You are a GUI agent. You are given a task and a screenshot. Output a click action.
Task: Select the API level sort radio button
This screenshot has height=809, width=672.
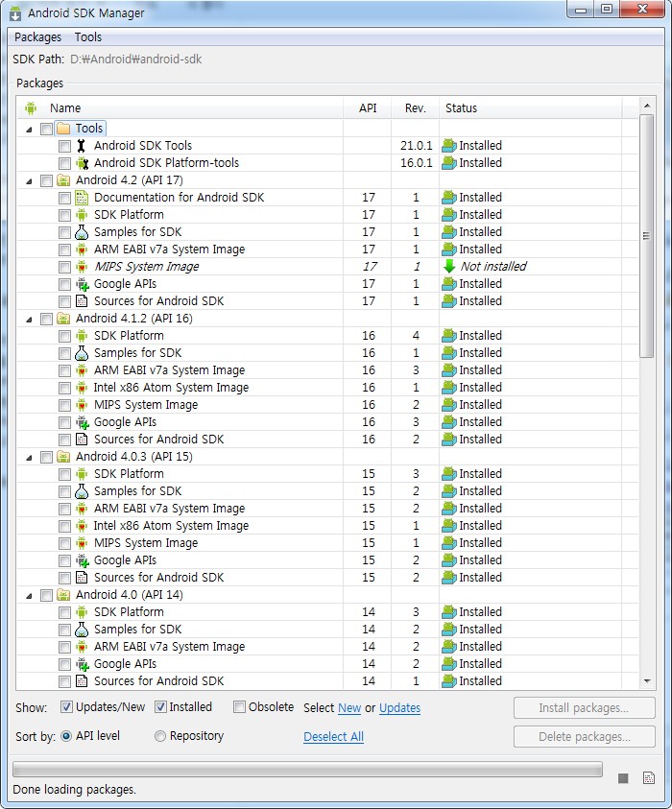(66, 736)
